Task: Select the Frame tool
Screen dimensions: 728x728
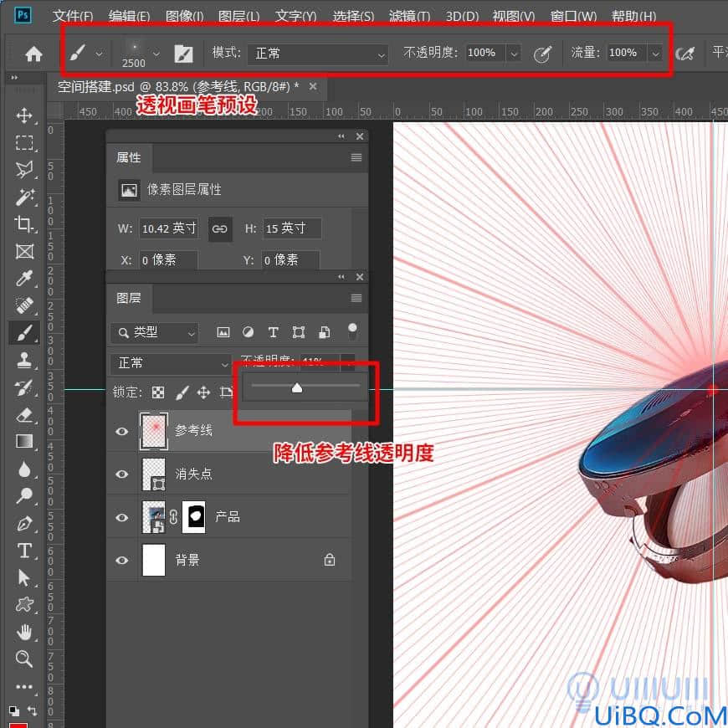Action: coord(24,251)
